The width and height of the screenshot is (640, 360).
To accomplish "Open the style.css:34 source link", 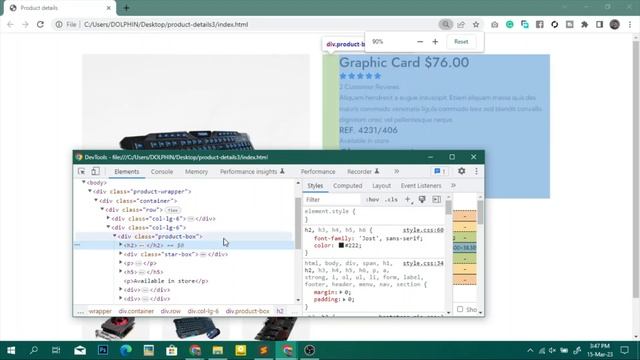I will (x=423, y=263).
